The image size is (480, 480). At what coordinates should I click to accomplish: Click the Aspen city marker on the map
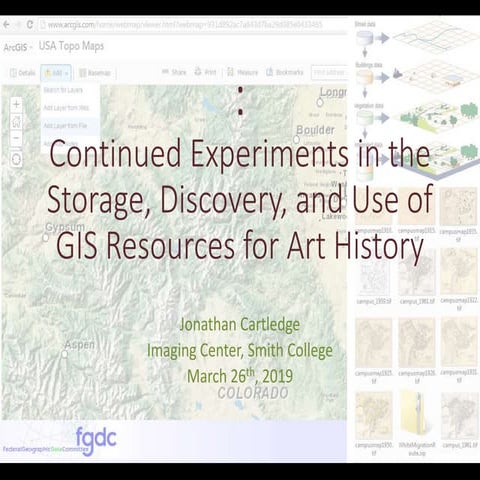coord(65,354)
